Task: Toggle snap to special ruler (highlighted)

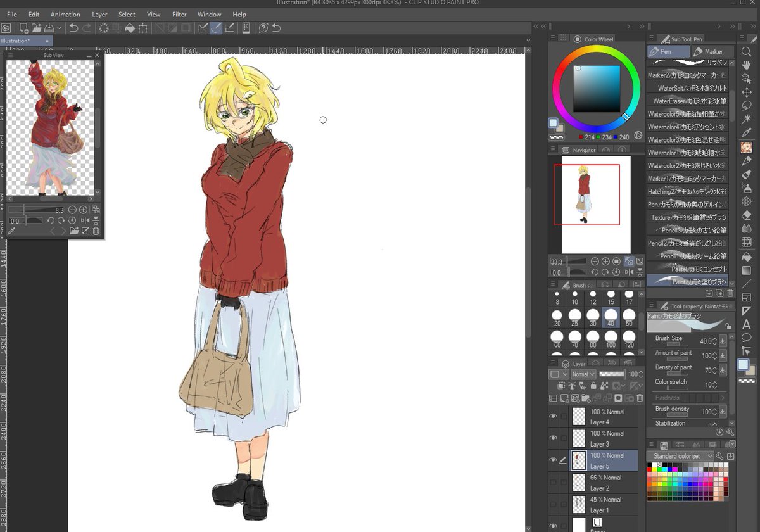Action: pyautogui.click(x=216, y=28)
